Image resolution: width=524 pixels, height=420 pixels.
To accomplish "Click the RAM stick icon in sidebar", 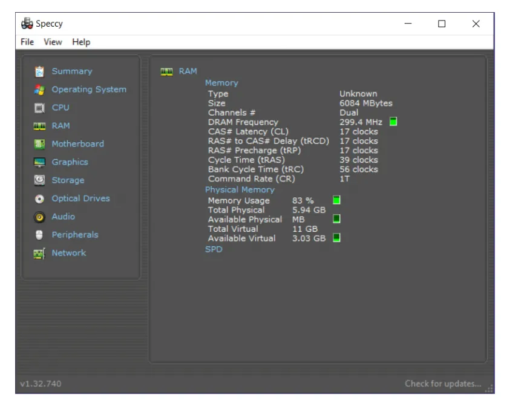I will pos(39,126).
